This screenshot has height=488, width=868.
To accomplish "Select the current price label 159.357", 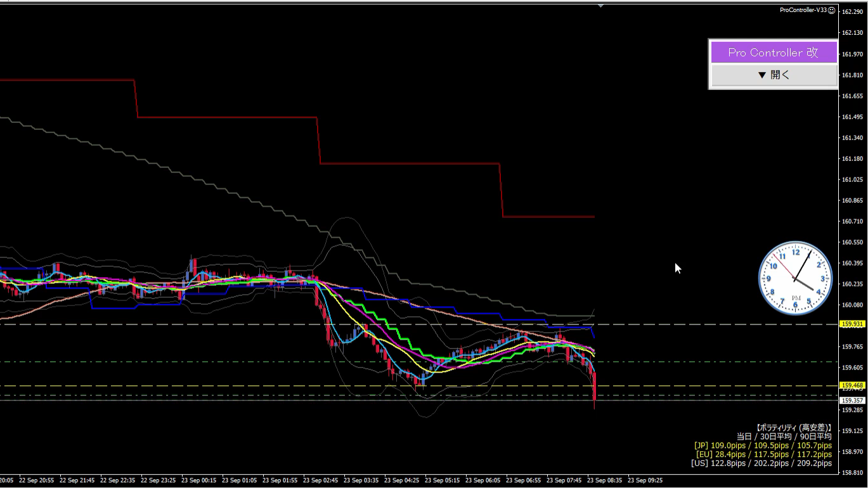I will tap(852, 401).
